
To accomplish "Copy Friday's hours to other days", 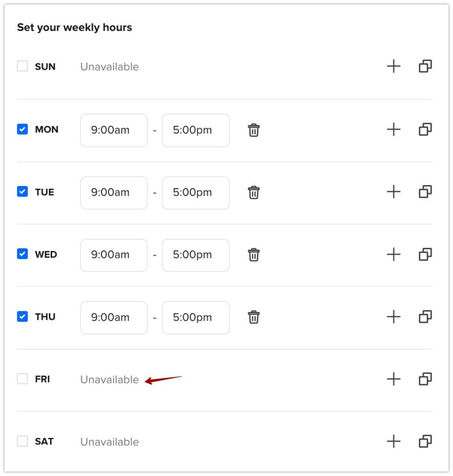I will coord(426,379).
